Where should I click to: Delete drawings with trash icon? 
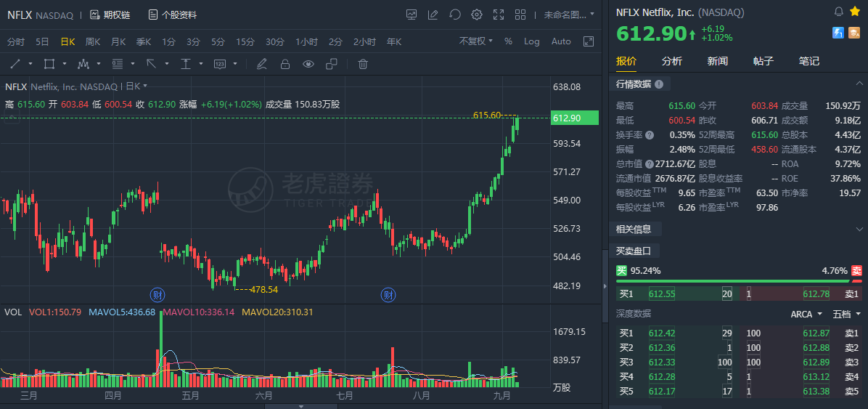(x=363, y=64)
